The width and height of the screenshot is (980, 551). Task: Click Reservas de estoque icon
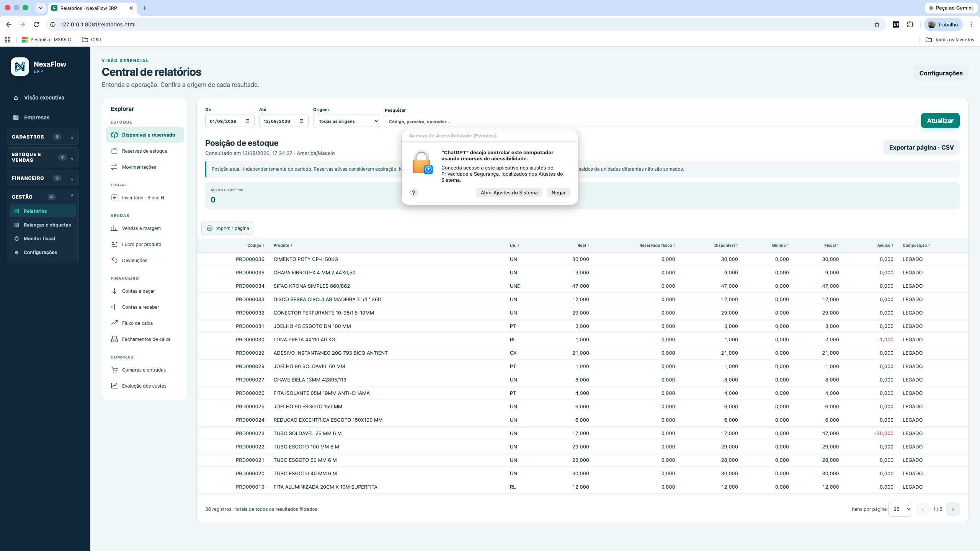114,151
